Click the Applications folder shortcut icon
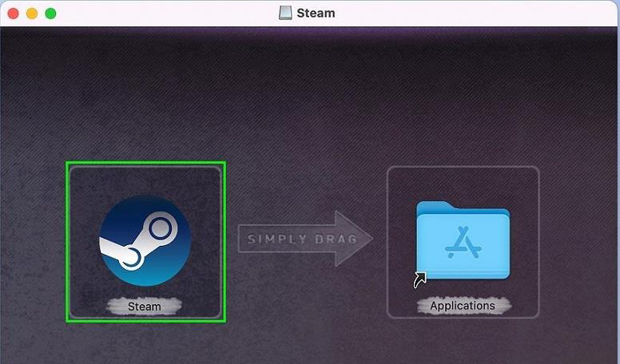The width and height of the screenshot is (620, 364). point(463,240)
